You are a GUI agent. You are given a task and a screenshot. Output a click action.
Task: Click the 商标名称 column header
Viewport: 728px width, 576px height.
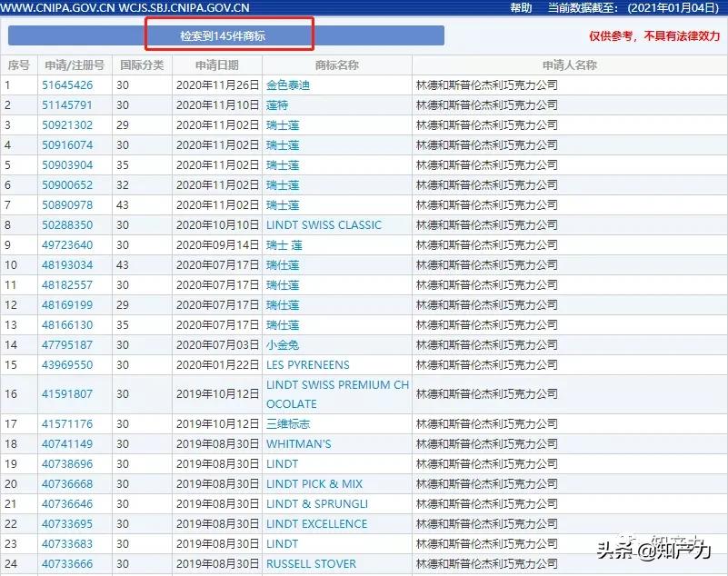pyautogui.click(x=337, y=65)
